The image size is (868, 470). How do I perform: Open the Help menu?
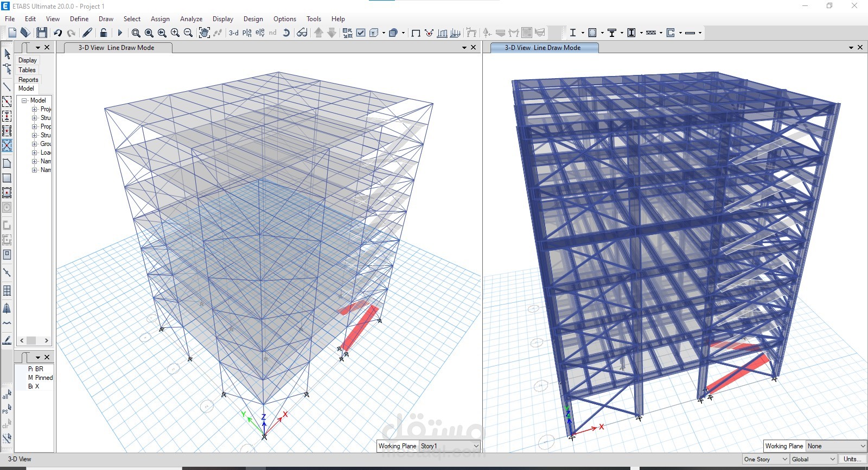tap(338, 19)
